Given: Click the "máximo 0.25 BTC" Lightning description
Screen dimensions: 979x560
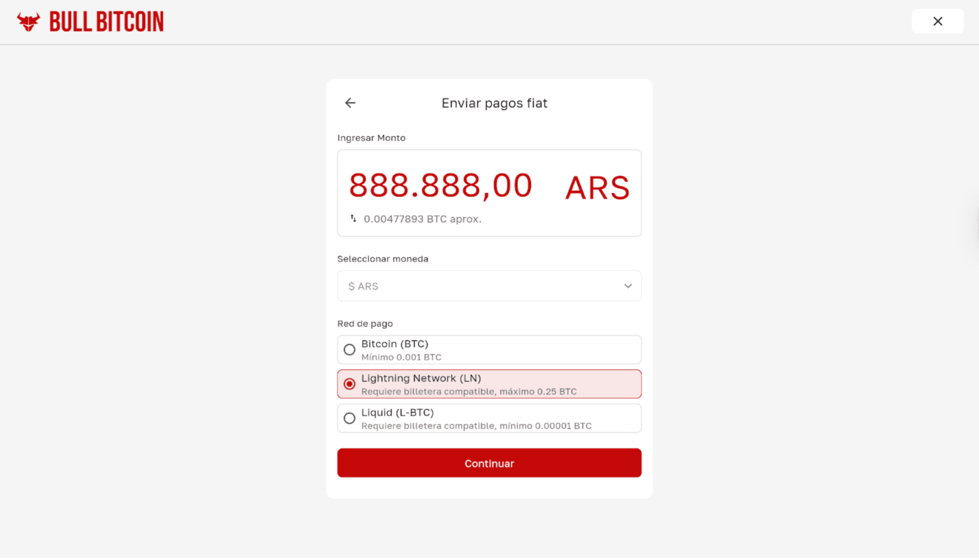Looking at the screenshot, I should 538,392.
